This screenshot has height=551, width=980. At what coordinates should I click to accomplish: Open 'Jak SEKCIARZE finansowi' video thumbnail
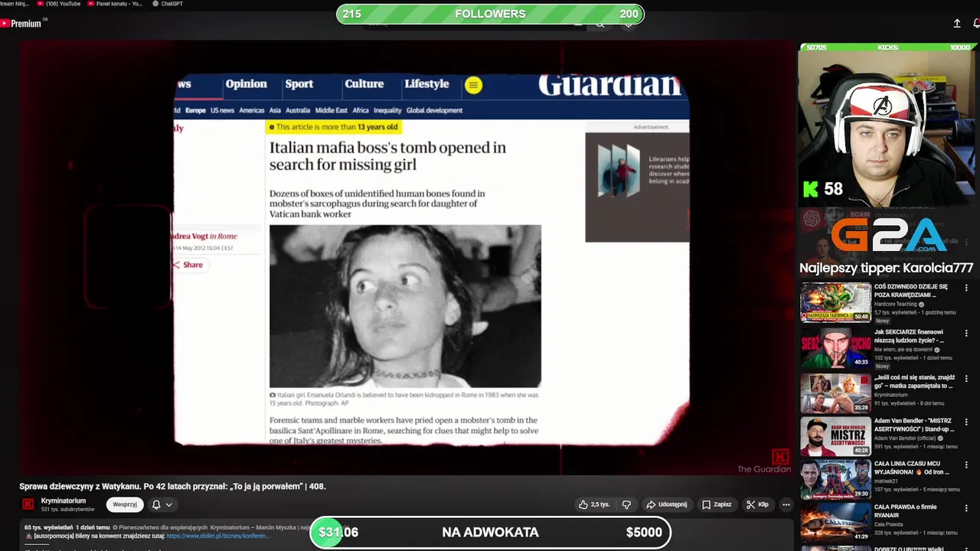[836, 348]
